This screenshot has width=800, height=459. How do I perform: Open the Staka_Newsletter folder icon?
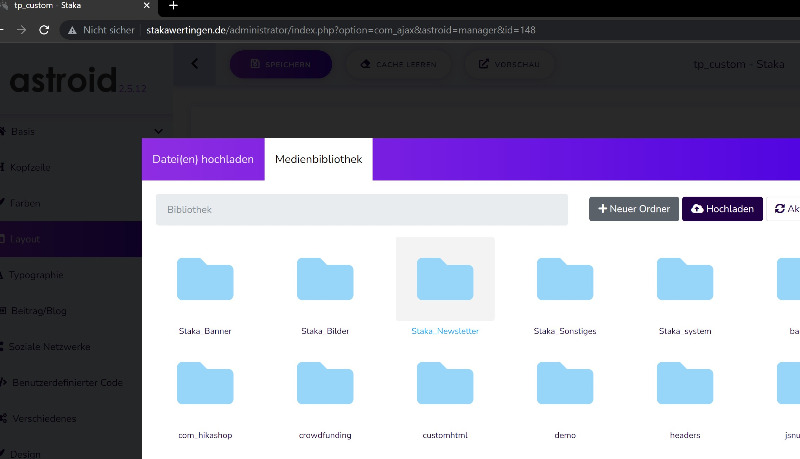coord(445,279)
